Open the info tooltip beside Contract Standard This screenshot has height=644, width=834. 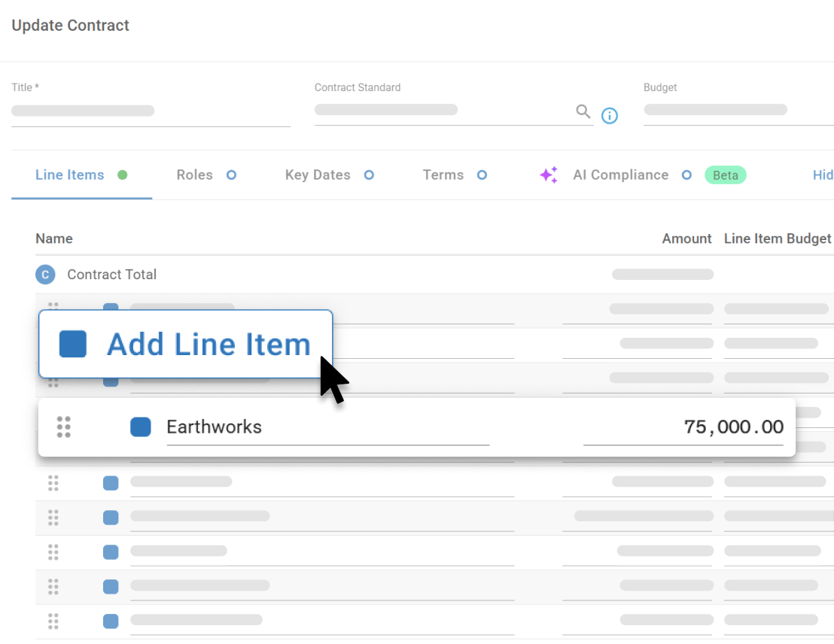click(x=610, y=115)
